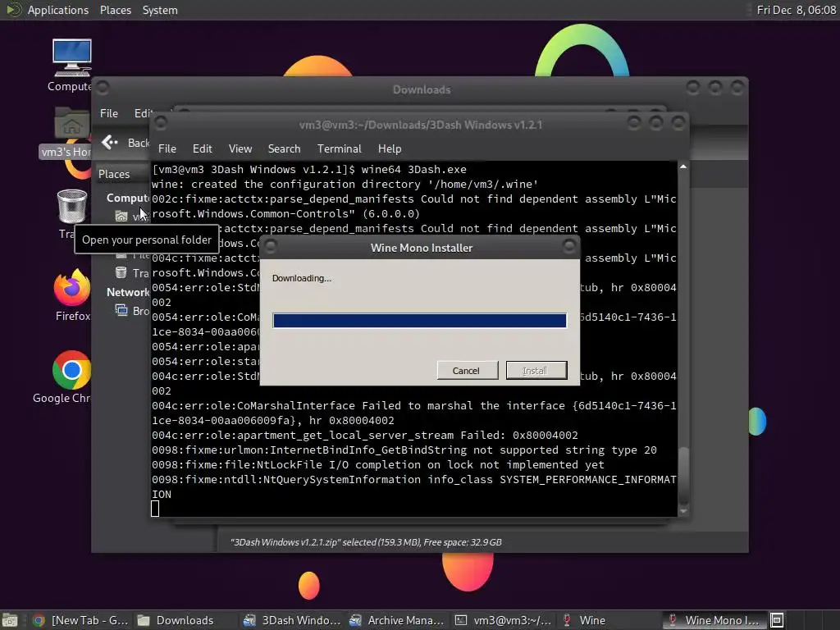Click the status bar text about 3Dash zip
Viewport: 840px width, 630px height.
point(366,542)
